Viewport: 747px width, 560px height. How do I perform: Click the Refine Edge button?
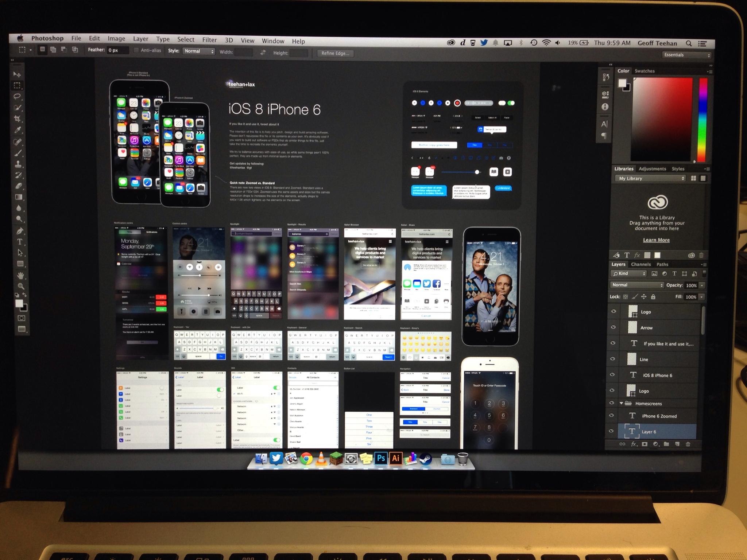tap(335, 53)
